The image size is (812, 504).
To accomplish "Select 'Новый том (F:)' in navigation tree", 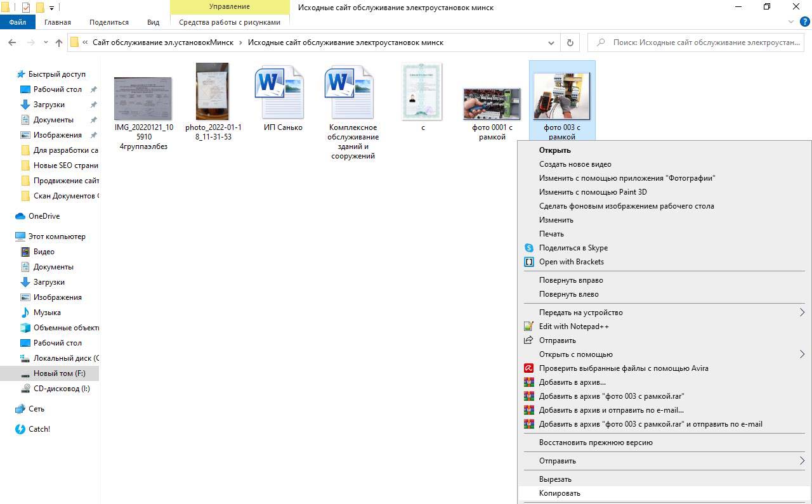I will tap(59, 373).
